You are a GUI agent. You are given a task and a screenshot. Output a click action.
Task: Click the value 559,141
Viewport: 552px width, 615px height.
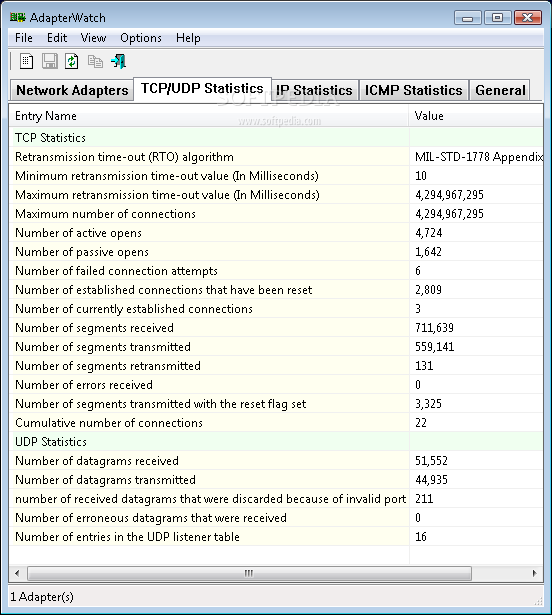coord(434,347)
